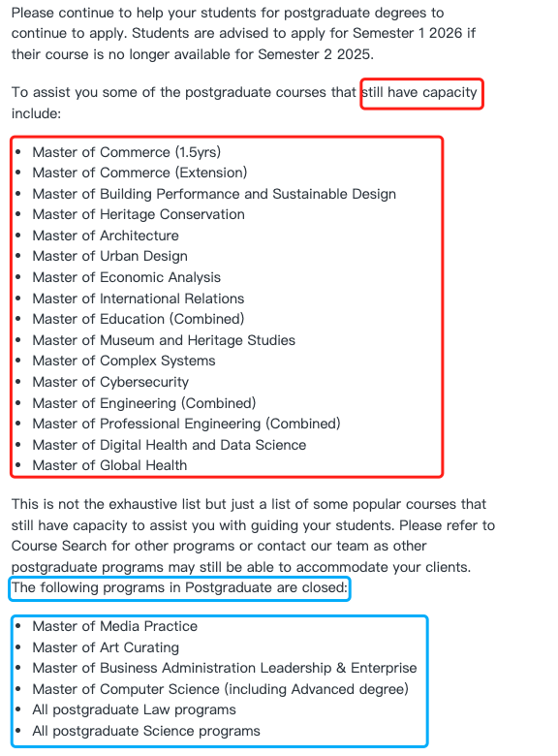558x756 pixels.
Task: Click the highlighted 'still have capacity' phrase
Action: coord(419,93)
